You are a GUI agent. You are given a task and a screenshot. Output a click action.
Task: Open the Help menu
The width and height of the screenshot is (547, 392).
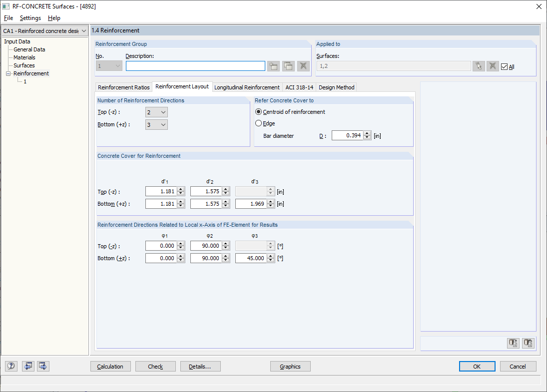[54, 18]
